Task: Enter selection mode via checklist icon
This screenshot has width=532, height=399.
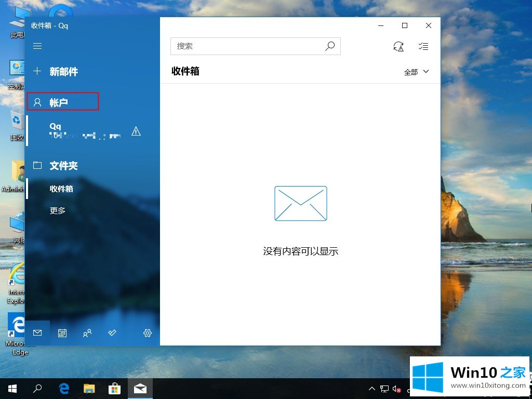Action: click(423, 46)
